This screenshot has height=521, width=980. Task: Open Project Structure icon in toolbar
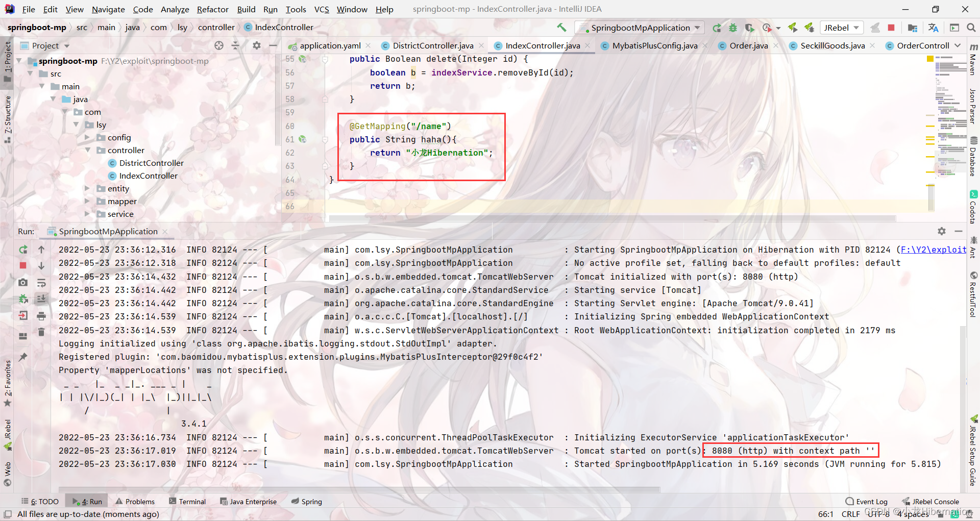[x=913, y=28]
